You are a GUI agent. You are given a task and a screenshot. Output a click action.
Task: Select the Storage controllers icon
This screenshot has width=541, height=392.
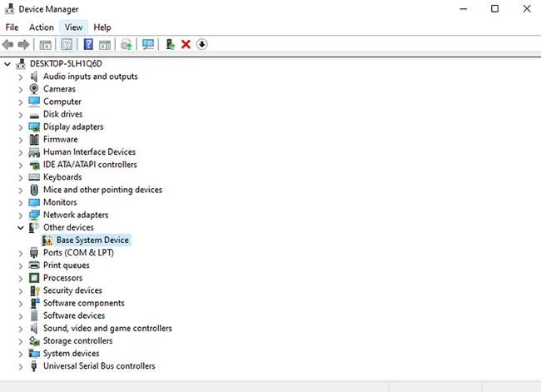point(34,341)
